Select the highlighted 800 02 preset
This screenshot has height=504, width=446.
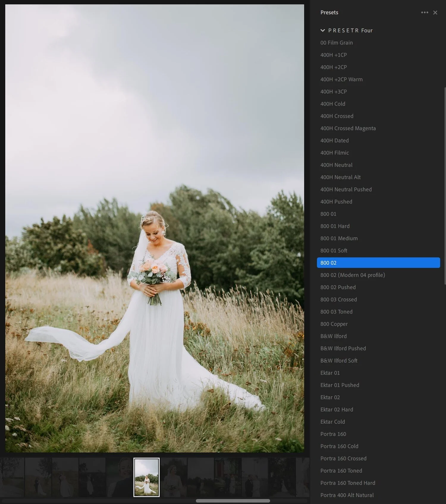click(378, 263)
